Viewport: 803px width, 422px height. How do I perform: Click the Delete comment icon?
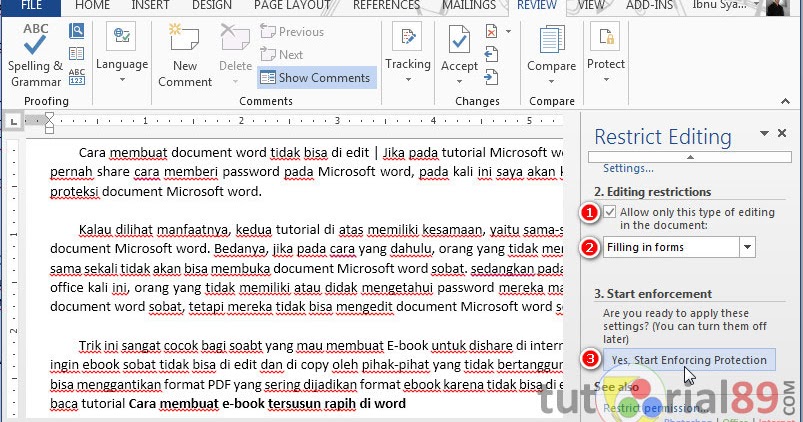pyautogui.click(x=235, y=38)
